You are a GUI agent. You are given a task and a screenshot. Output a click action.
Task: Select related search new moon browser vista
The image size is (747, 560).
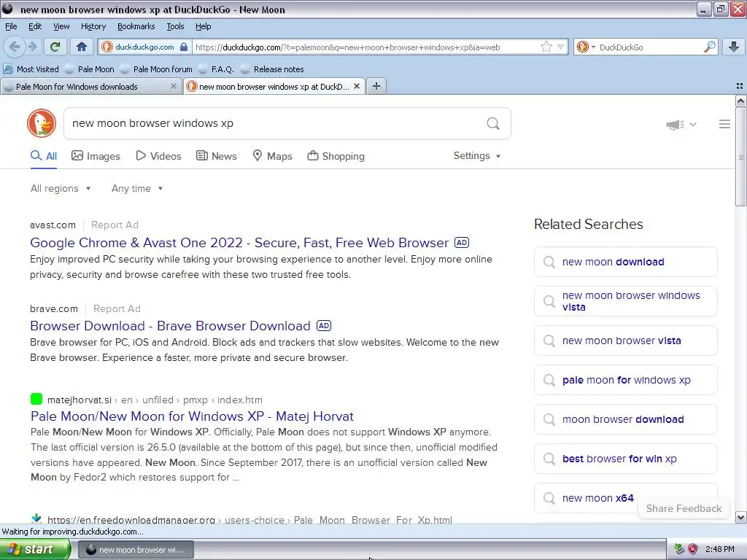click(x=625, y=341)
